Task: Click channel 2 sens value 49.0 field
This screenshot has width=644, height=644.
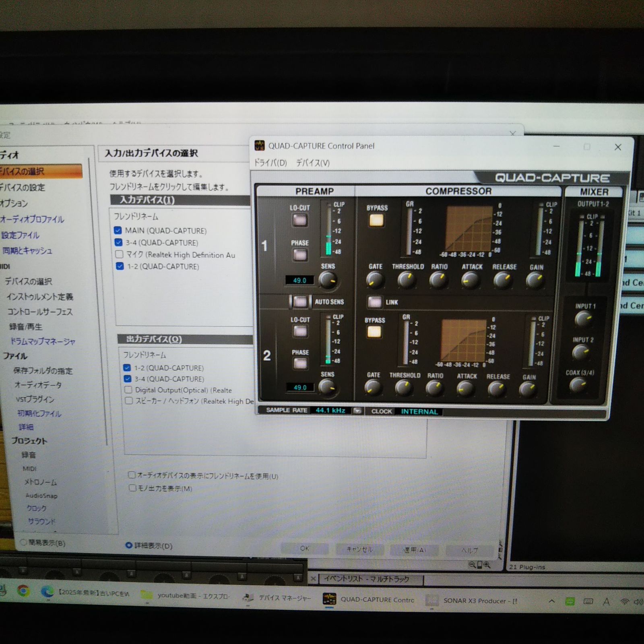Action: tap(300, 387)
